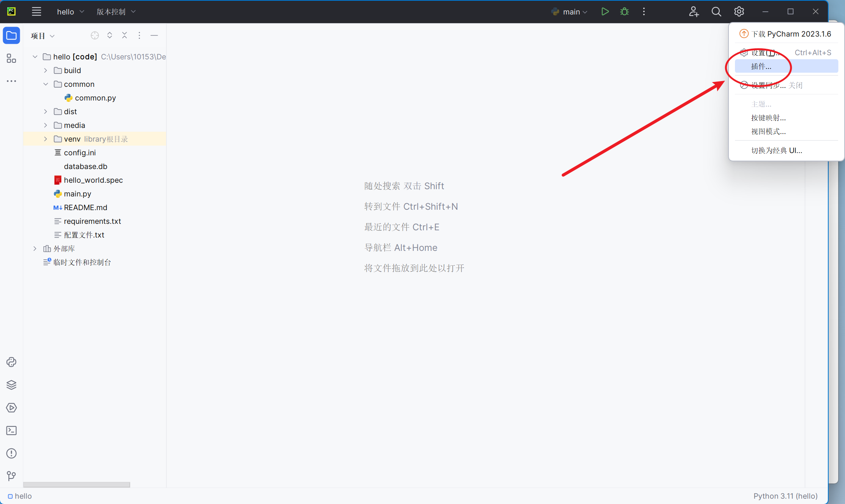Viewport: 845px width, 504px height.
Task: Select opened file locate target icon
Action: click(95, 35)
